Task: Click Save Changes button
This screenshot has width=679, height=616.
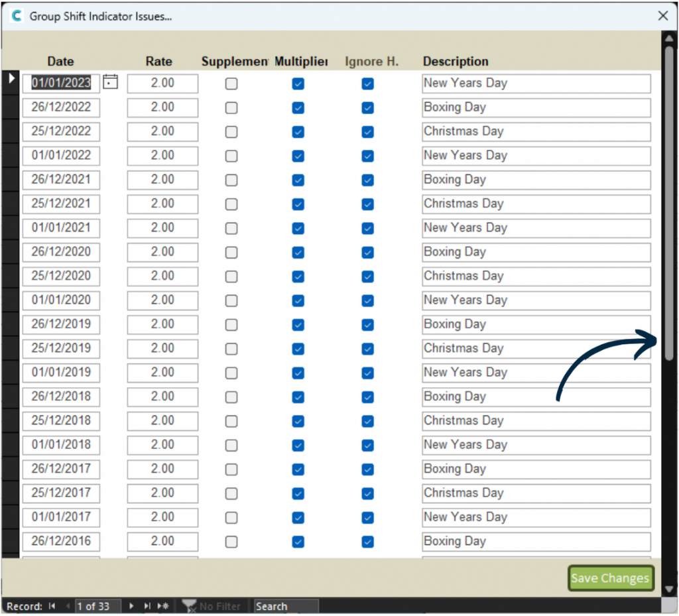Action: pos(610,578)
